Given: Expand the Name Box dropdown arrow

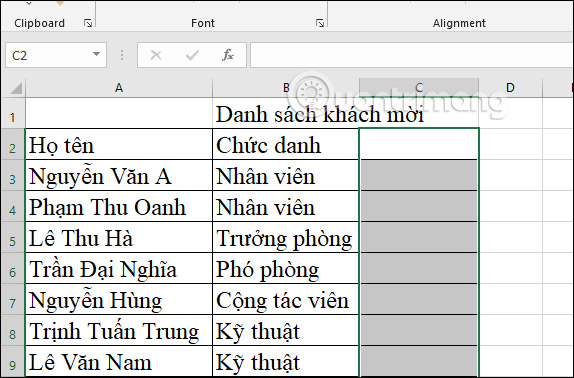Looking at the screenshot, I should click(96, 55).
